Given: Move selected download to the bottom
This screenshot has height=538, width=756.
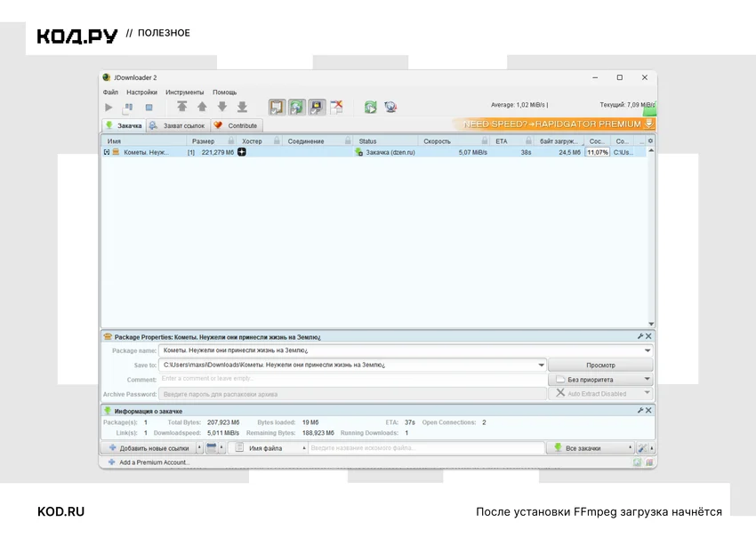Looking at the screenshot, I should click(x=242, y=107).
